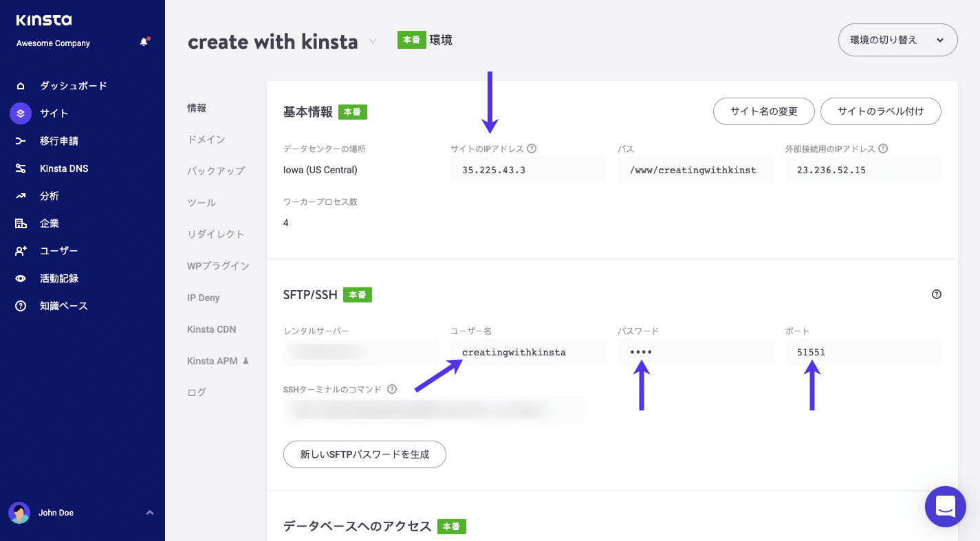Click the path /www/creatingwithkinst field
This screenshot has height=541, width=980.
pyautogui.click(x=696, y=170)
